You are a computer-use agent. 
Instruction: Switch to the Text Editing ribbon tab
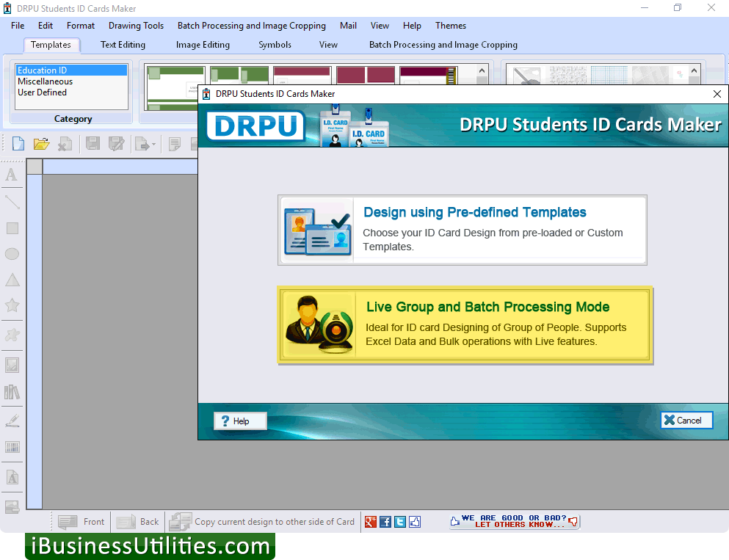pos(123,45)
